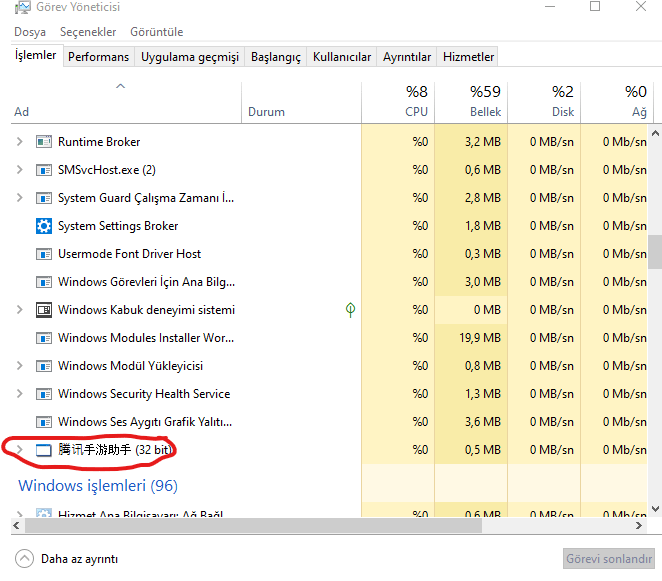Expand Windows Security Health Service
The height and width of the screenshot is (581, 662).
coord(19,394)
